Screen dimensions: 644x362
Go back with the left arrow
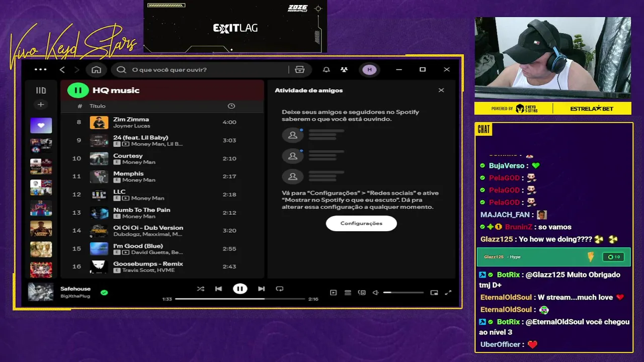62,69
